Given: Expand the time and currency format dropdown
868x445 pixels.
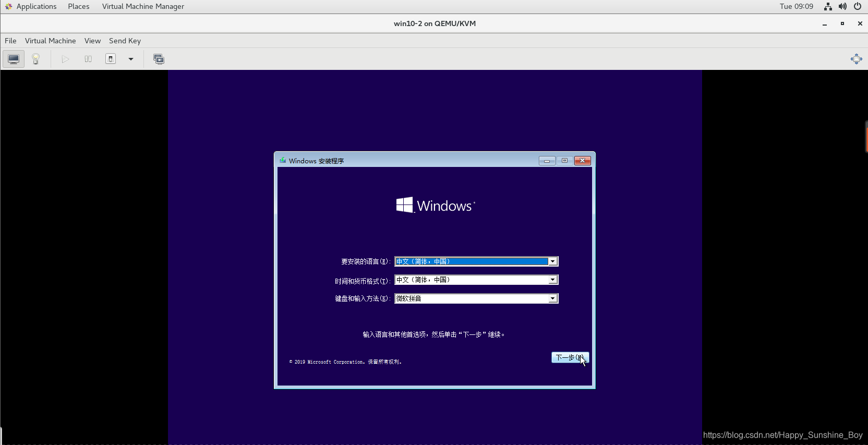Looking at the screenshot, I should coord(552,280).
